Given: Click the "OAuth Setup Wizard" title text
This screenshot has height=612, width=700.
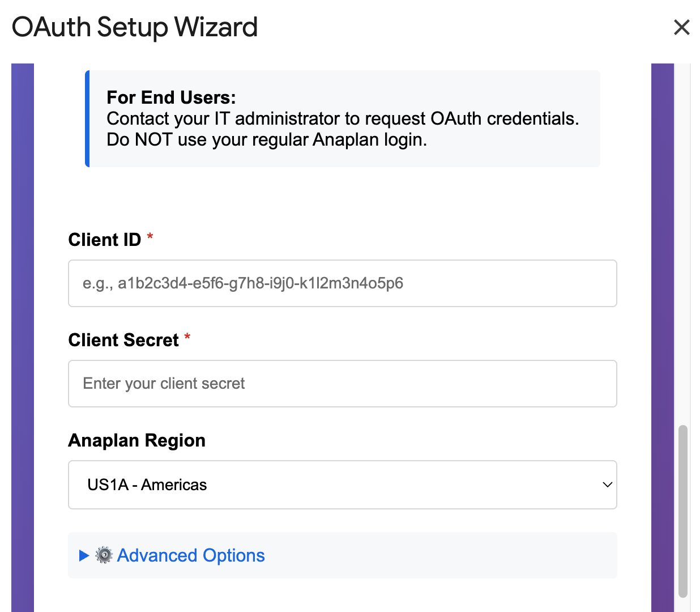Looking at the screenshot, I should click(135, 27).
